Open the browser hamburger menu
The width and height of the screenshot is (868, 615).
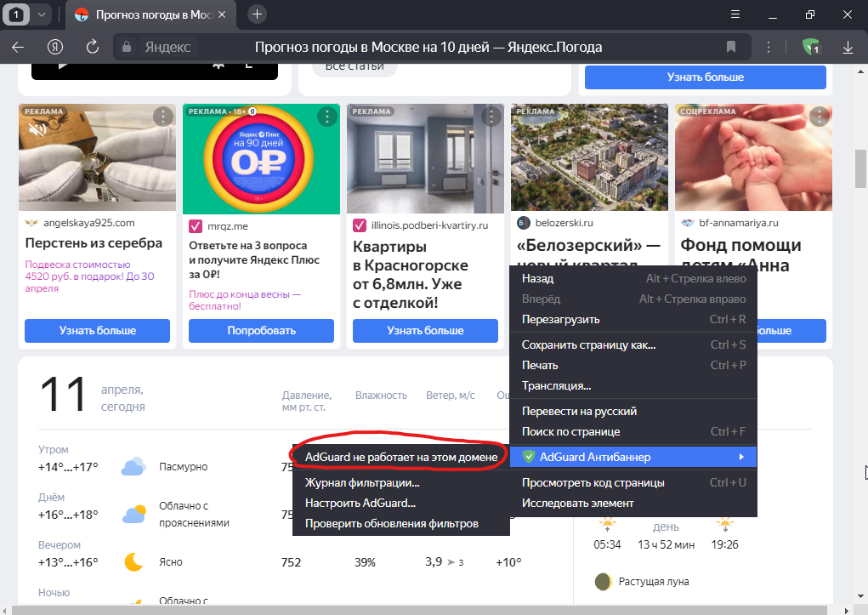coord(735,14)
